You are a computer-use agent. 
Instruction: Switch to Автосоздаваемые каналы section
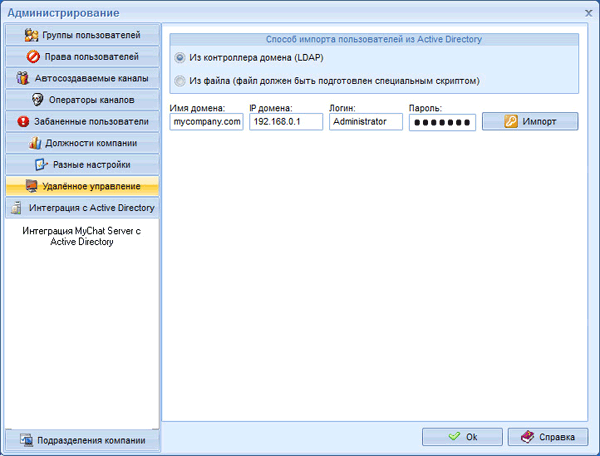(83, 78)
